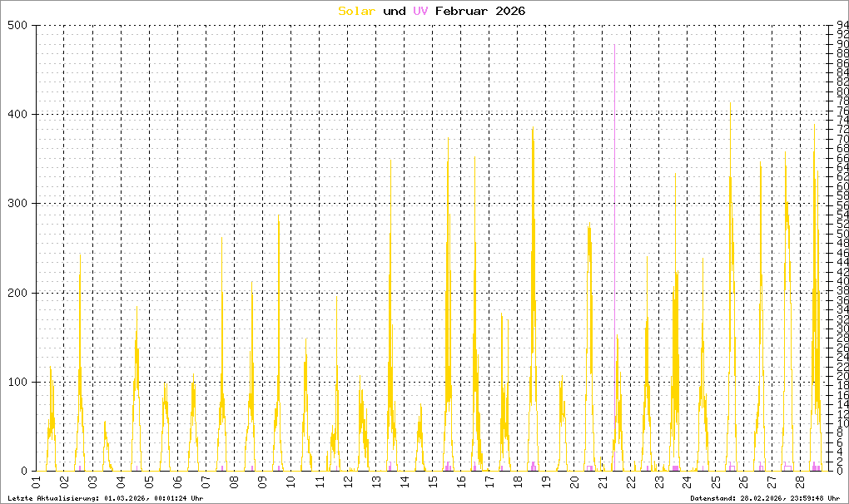This screenshot has width=849, height=504.
Task: Select day 28 on the x-axis
Action: [x=800, y=482]
